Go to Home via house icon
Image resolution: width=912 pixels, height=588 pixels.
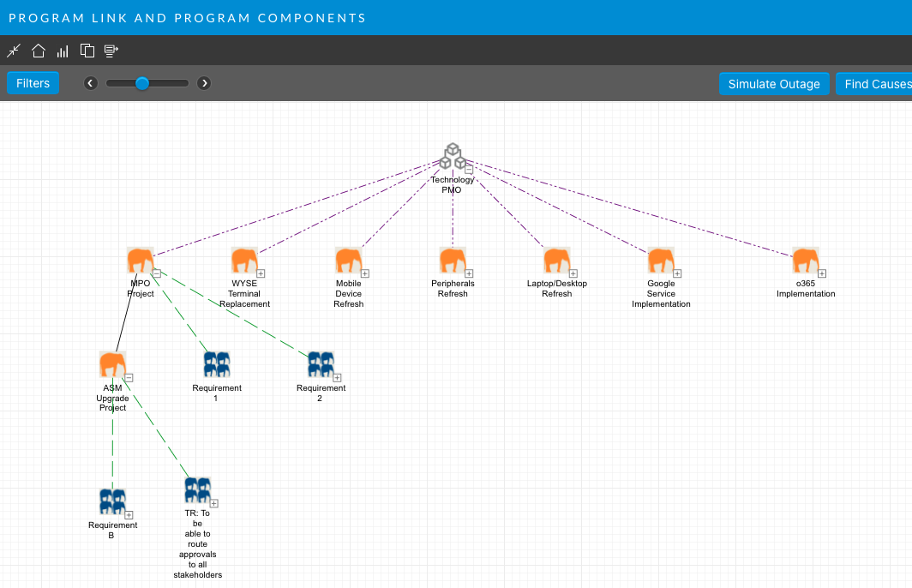[x=39, y=51]
